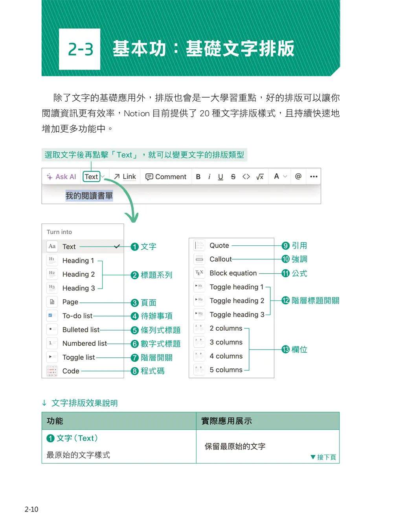Select Toggle heading 1
Screen dimensions: 393x532
pos(231,287)
